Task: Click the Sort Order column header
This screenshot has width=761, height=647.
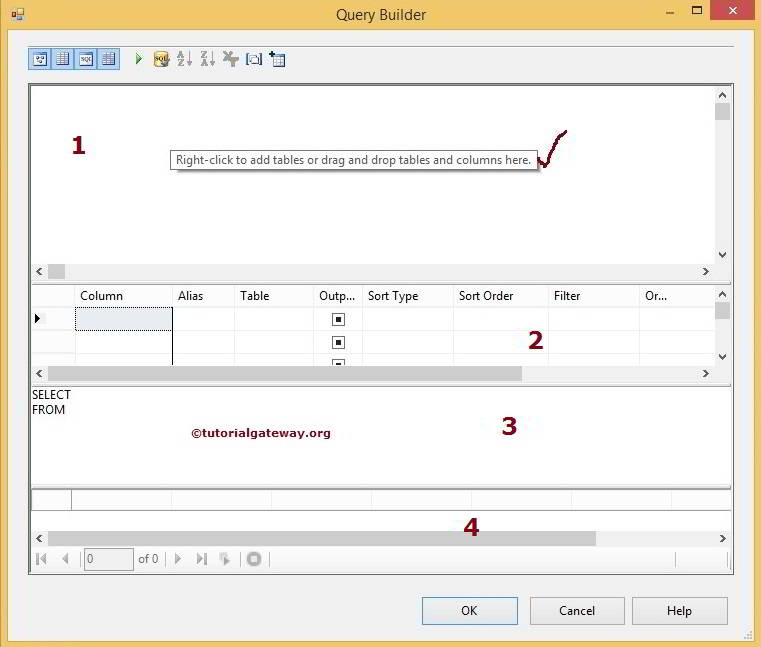Action: click(501, 296)
